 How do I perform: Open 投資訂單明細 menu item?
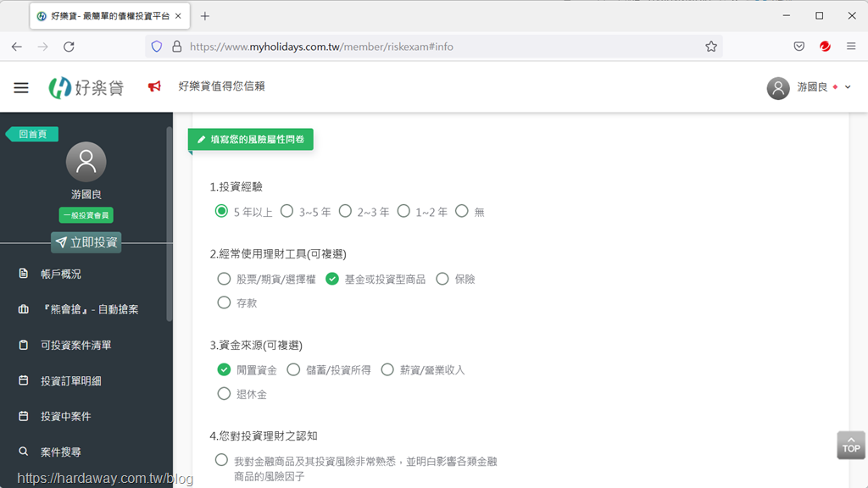click(71, 380)
